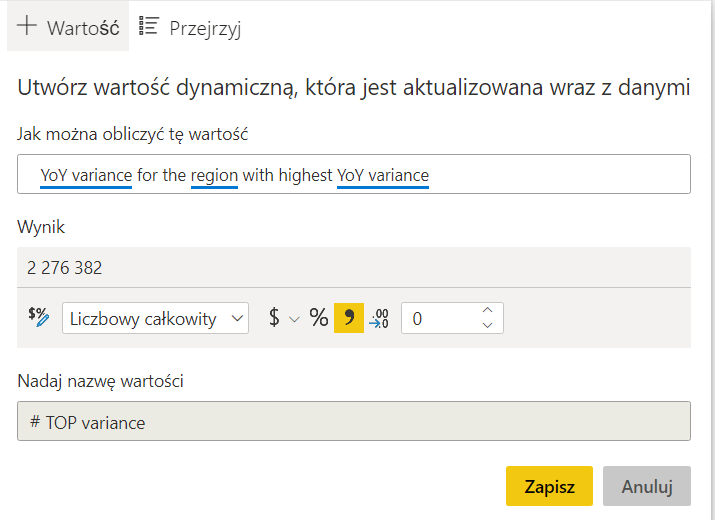This screenshot has height=520, width=715.
Task: Click the last underlined YoY variance term
Action: click(x=383, y=175)
